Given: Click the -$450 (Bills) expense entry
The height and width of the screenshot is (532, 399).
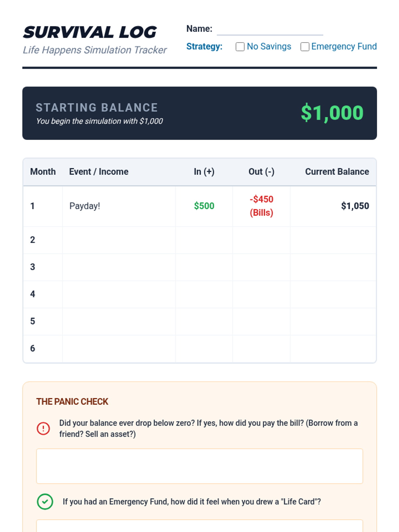Looking at the screenshot, I should coord(261,206).
